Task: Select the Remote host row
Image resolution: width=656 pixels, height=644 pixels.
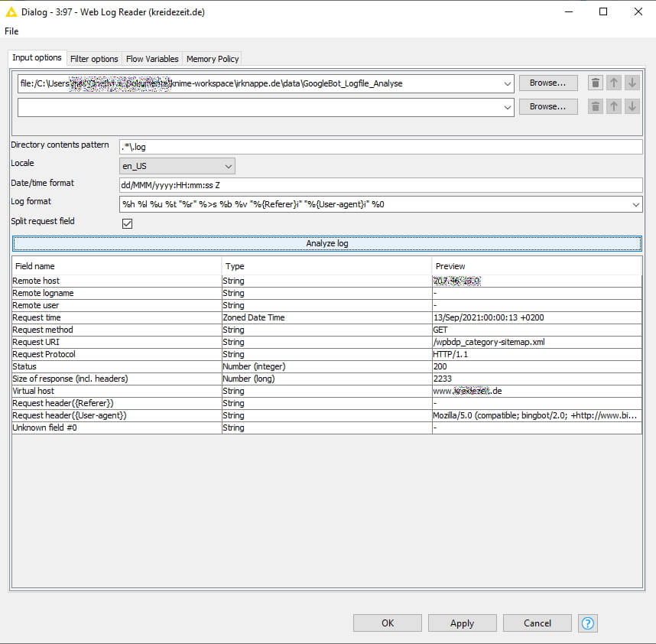Action: click(326, 281)
